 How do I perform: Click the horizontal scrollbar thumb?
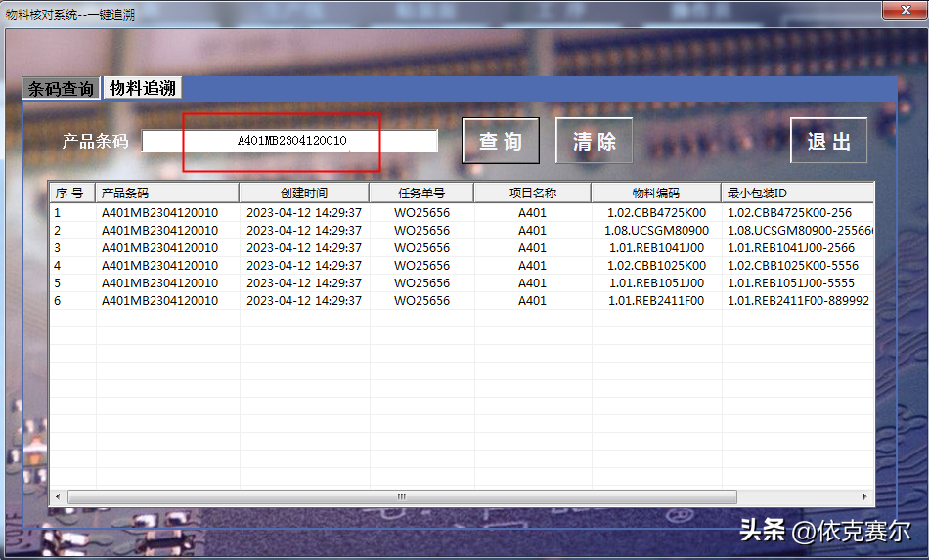pyautogui.click(x=402, y=496)
